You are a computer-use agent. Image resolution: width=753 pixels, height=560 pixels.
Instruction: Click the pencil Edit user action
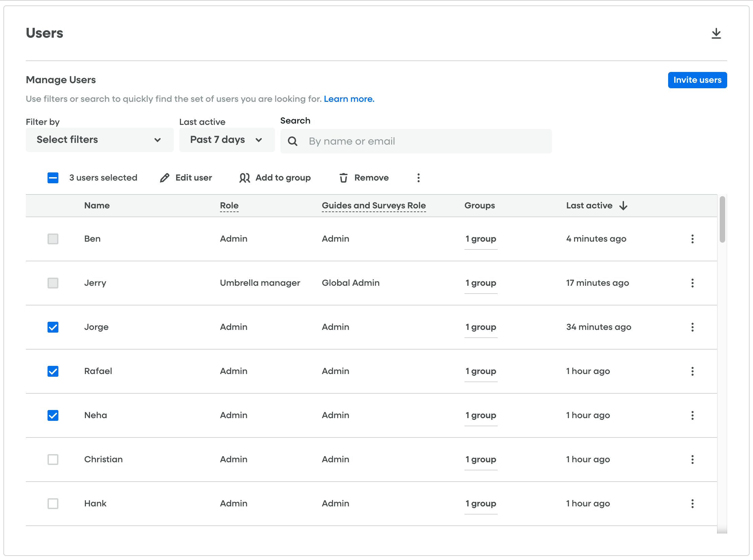tap(186, 178)
